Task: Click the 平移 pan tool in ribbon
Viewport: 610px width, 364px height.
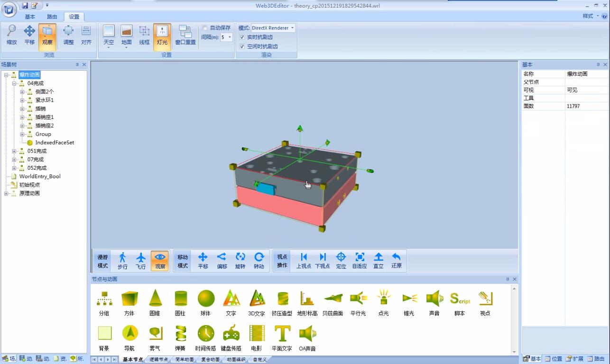Action: (x=29, y=36)
